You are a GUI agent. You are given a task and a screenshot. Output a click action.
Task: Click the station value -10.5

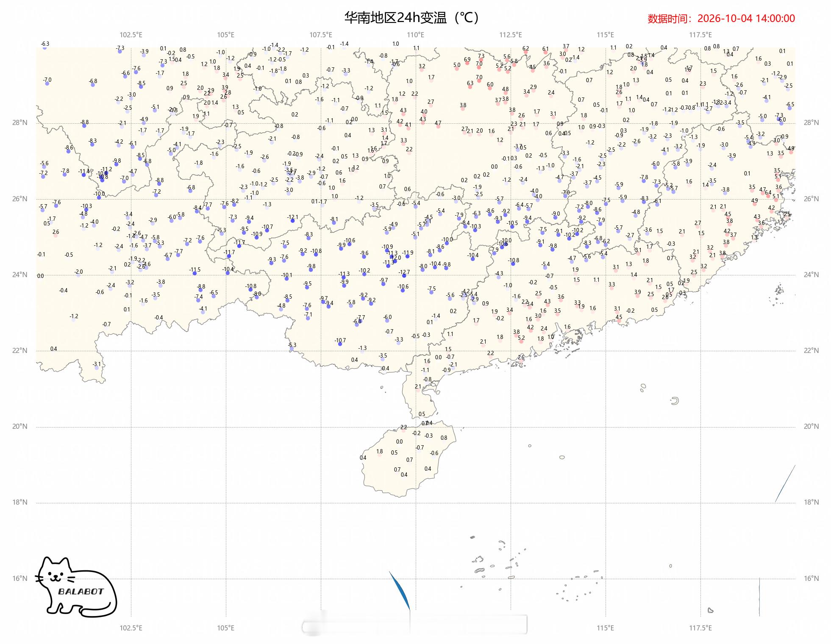512,223
